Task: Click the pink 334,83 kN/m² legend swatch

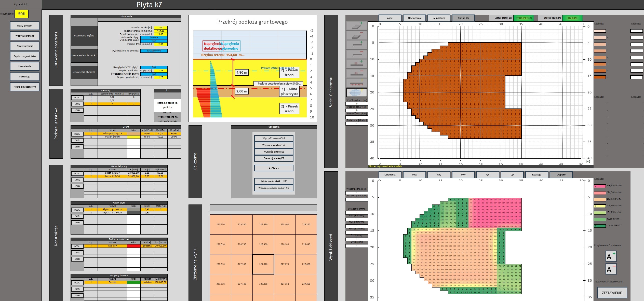Action: [x=600, y=186]
